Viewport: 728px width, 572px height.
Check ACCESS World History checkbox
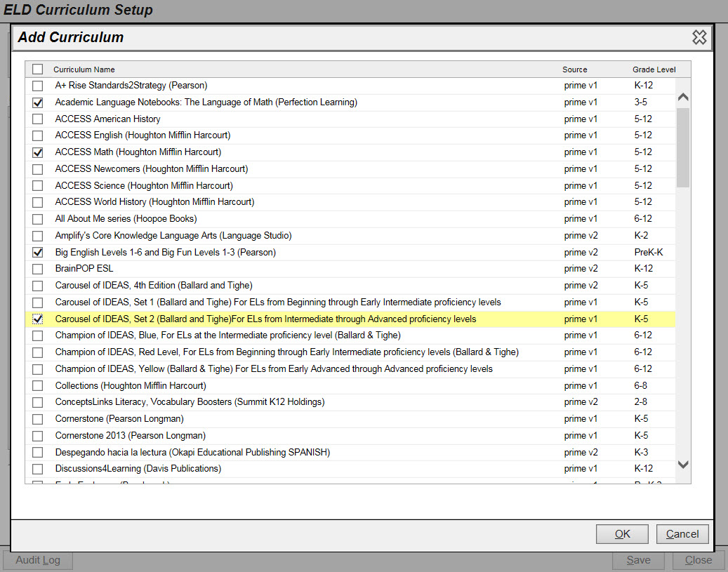click(x=38, y=202)
